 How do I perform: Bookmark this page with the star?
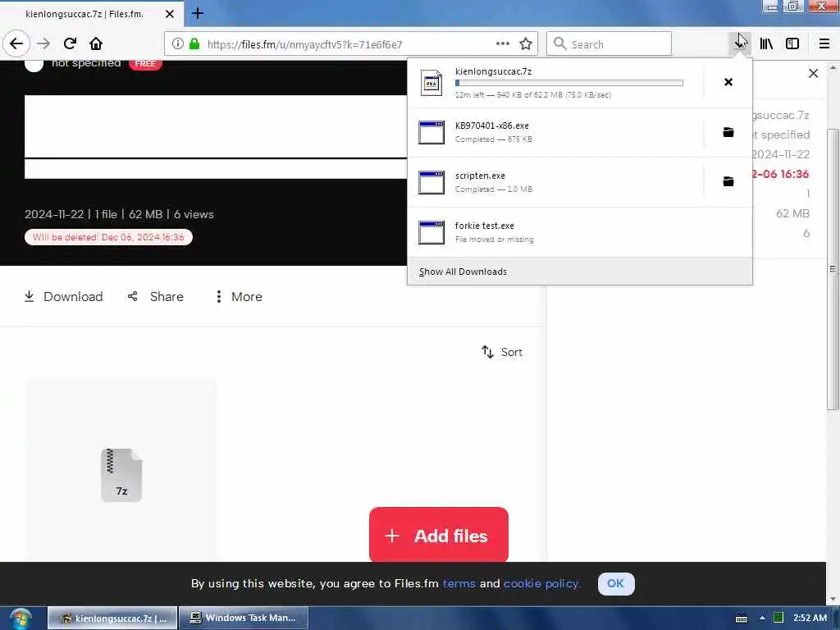tap(526, 44)
